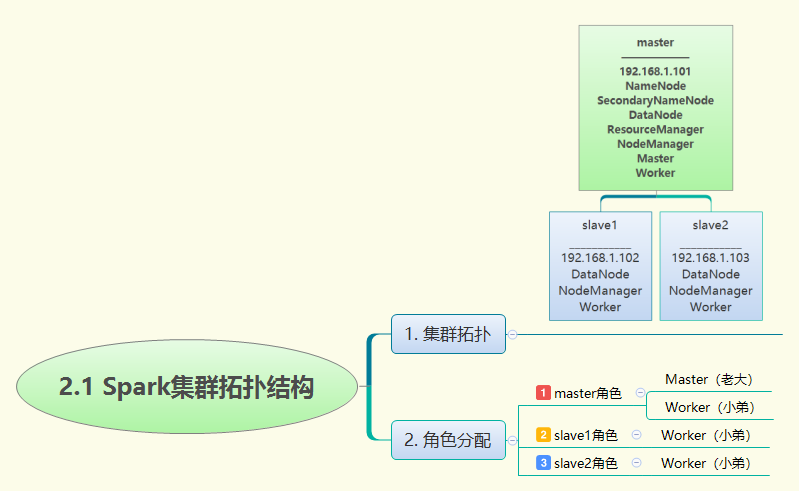The width and height of the screenshot is (799, 491).
Task: Select the slave2 node box
Action: pyautogui.click(x=711, y=266)
